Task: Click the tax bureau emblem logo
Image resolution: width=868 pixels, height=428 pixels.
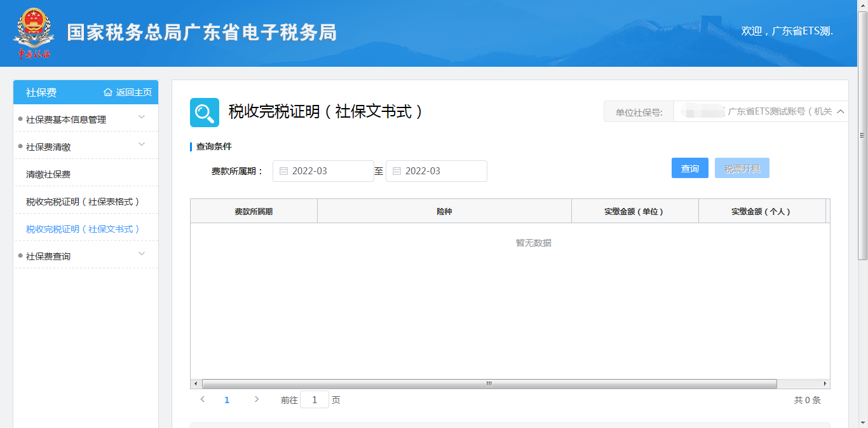Action: pos(32,33)
